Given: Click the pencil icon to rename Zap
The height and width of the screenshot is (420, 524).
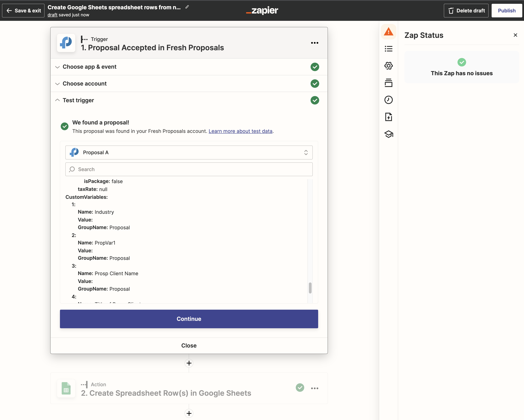Looking at the screenshot, I should 187,7.
